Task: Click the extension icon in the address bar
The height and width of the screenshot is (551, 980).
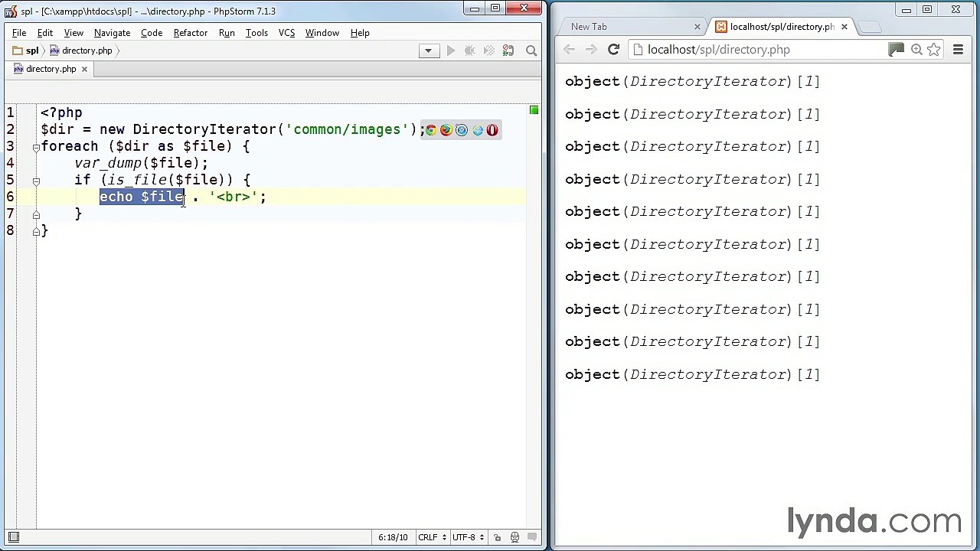Action: coord(896,50)
